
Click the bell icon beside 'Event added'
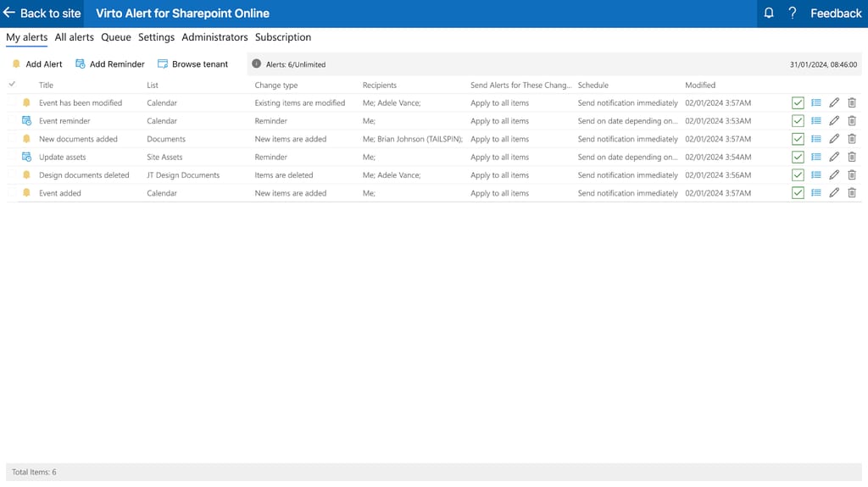point(26,192)
